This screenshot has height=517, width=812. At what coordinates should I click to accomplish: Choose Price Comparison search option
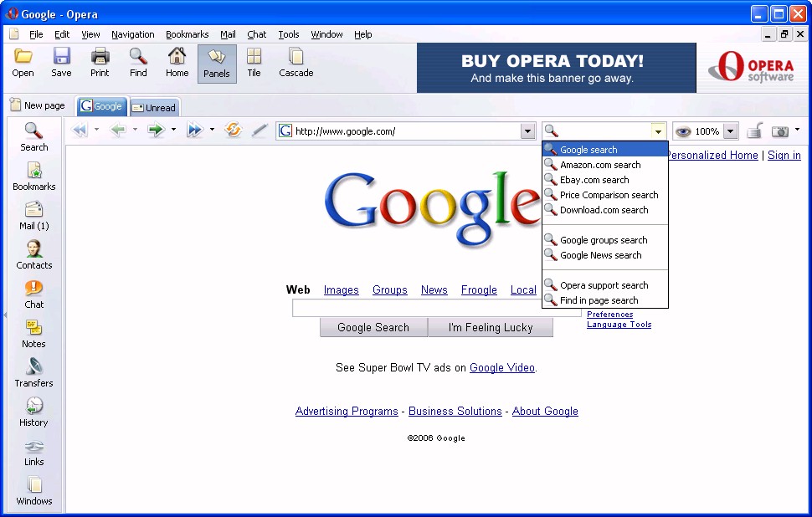point(605,195)
